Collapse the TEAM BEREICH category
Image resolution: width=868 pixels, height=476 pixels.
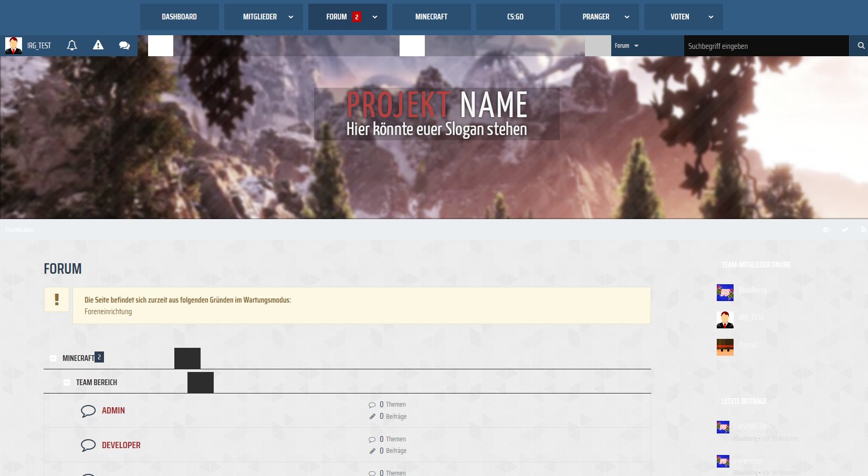pos(67,382)
